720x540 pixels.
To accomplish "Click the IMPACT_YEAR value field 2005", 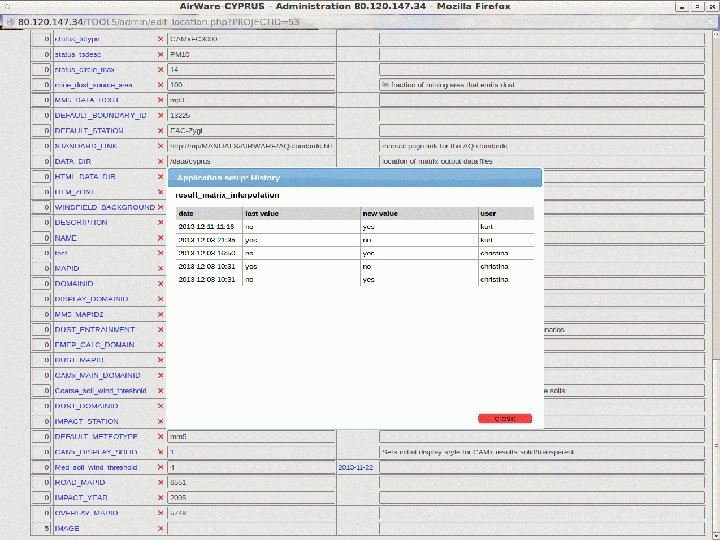I will click(251, 498).
